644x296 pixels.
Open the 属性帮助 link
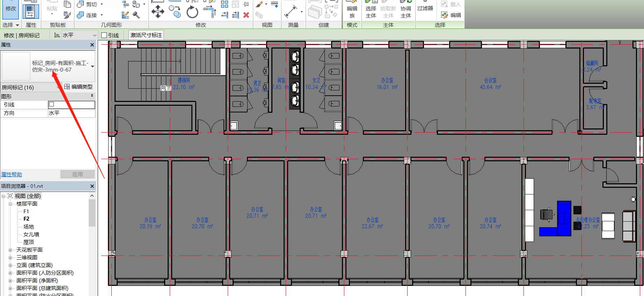pyautogui.click(x=12, y=175)
